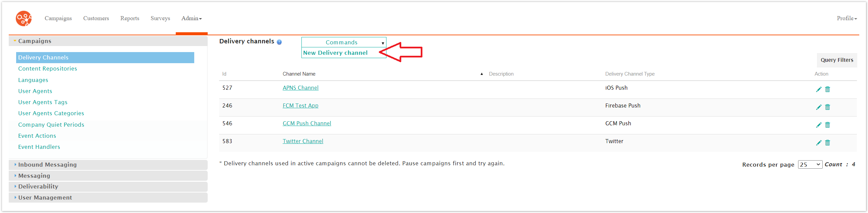This screenshot has width=868, height=213.
Task: Delete the APNS Channel row
Action: click(x=827, y=89)
